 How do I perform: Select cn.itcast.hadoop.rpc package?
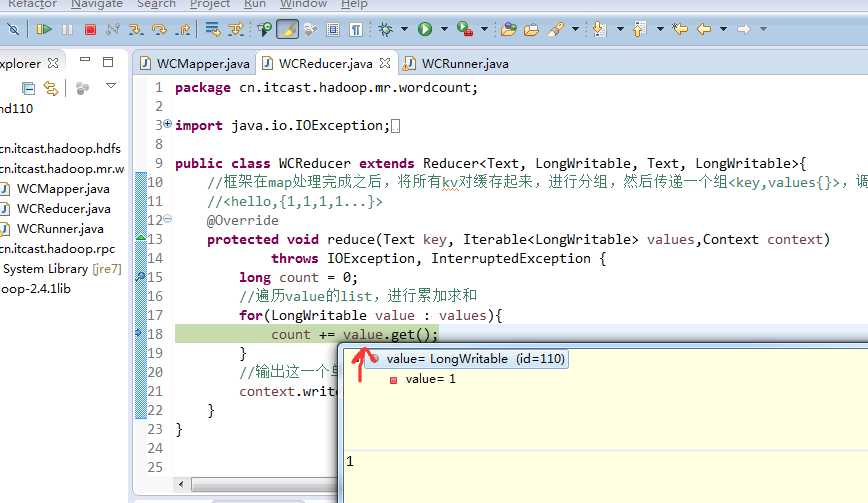pos(58,248)
